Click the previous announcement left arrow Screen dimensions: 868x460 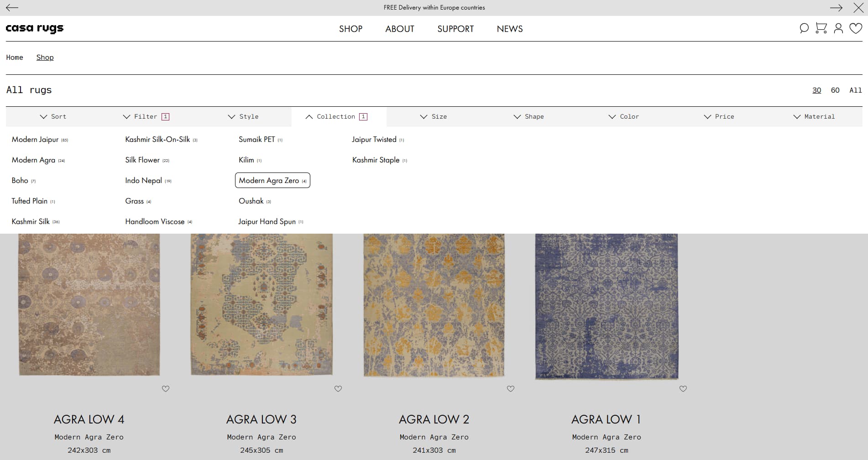12,8
